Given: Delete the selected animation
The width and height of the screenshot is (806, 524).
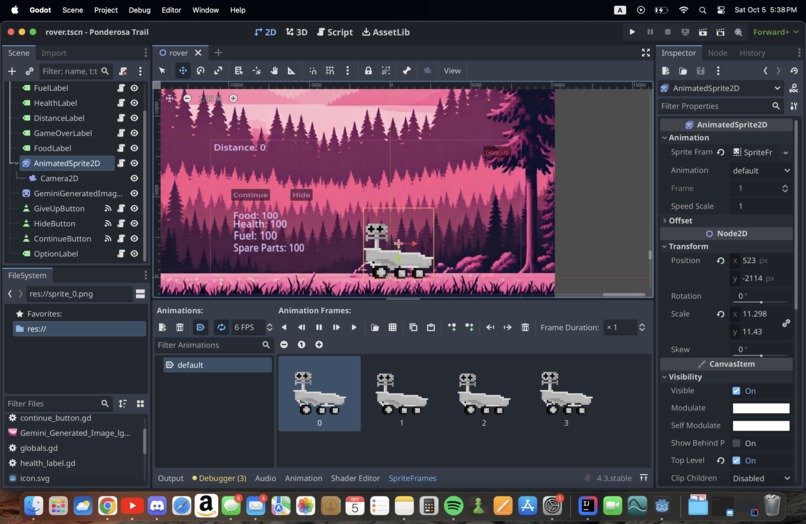Looking at the screenshot, I should 180,328.
